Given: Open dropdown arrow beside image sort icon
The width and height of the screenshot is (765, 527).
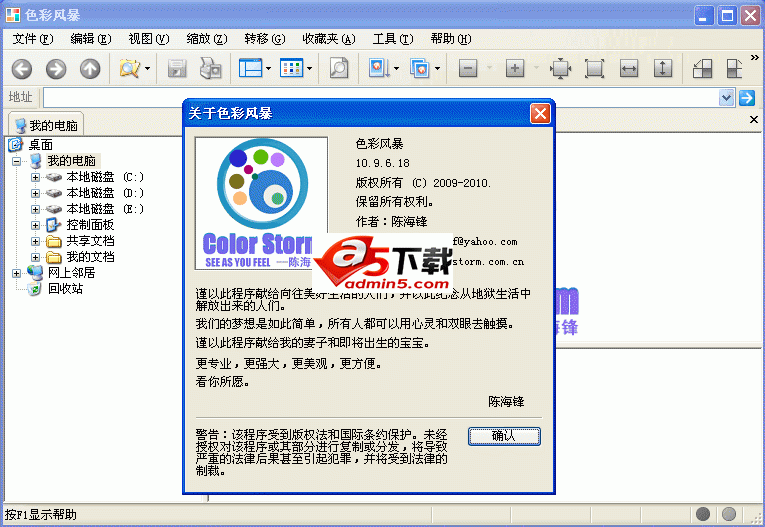Looking at the screenshot, I should [396, 69].
